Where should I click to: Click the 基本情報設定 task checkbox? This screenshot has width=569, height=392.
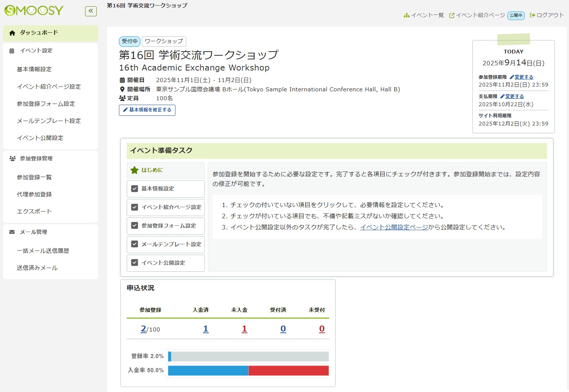click(x=135, y=189)
